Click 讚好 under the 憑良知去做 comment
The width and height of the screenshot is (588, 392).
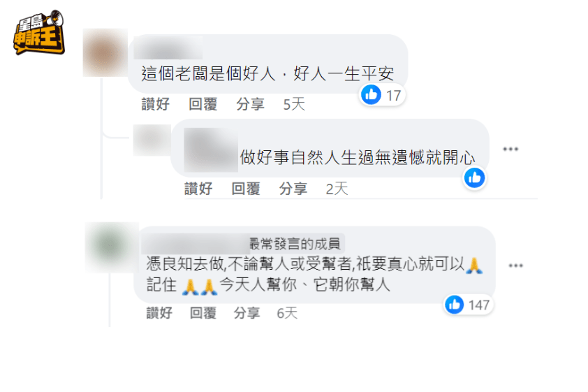[159, 313]
